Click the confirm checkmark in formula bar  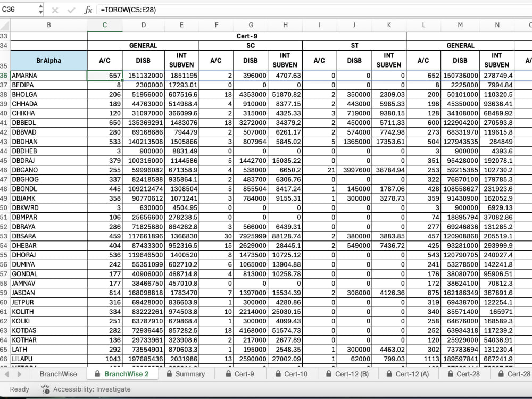click(71, 10)
